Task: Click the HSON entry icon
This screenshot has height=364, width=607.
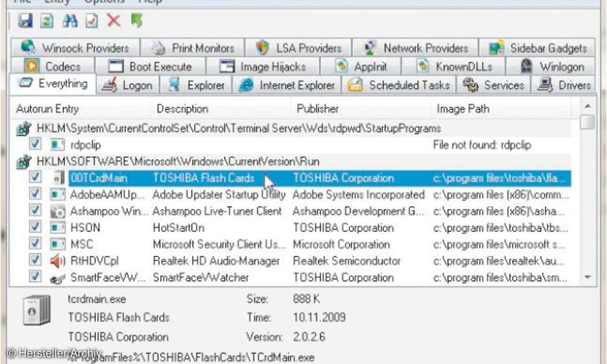Action: 57,228
